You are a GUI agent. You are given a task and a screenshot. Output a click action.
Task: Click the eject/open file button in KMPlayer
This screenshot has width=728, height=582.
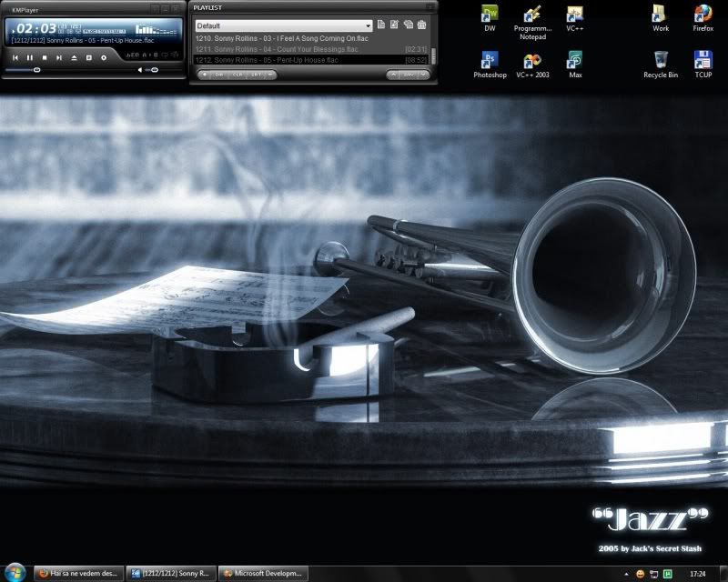coord(74,57)
